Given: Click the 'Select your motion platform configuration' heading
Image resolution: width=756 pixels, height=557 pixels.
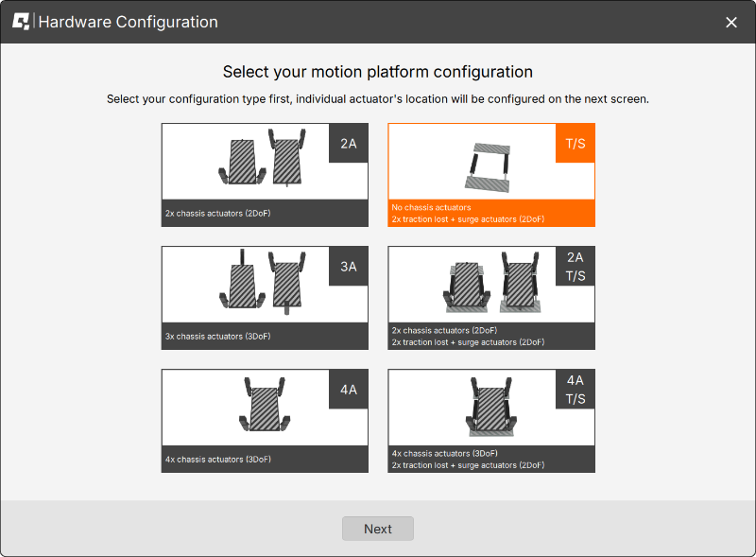Looking at the screenshot, I should [378, 72].
